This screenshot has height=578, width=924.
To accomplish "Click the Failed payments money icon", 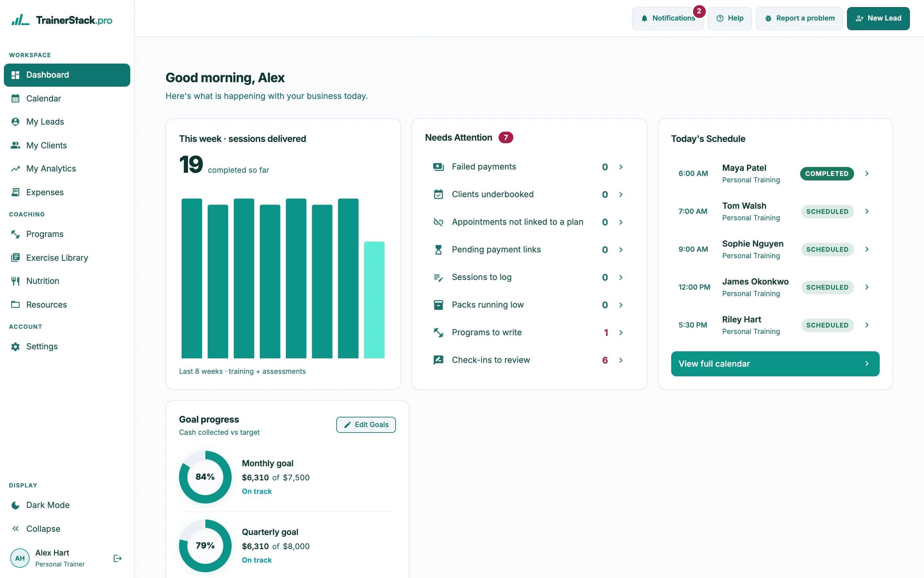I will click(x=438, y=167).
